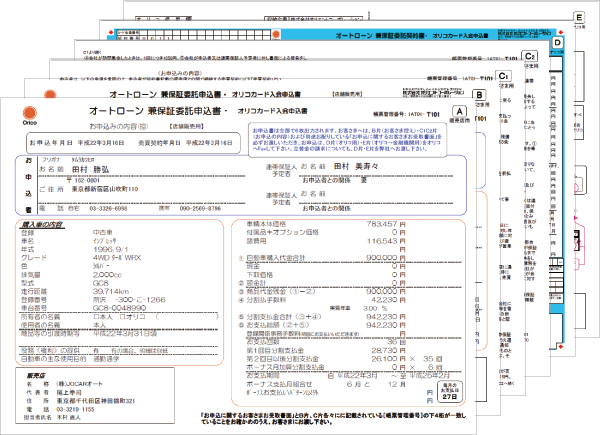This screenshot has width=600, height=435.
Task: Click the model year '1996/9/1'
Action: [x=111, y=249]
